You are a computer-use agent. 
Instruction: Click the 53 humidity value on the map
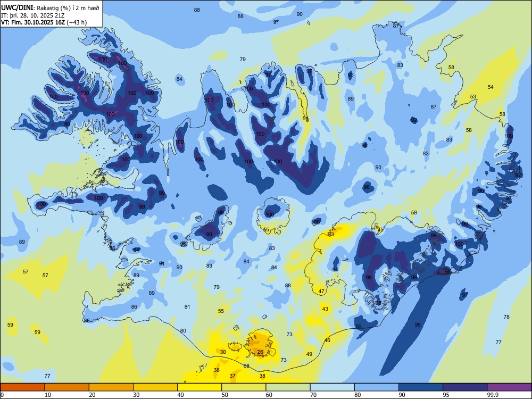pos(473,97)
